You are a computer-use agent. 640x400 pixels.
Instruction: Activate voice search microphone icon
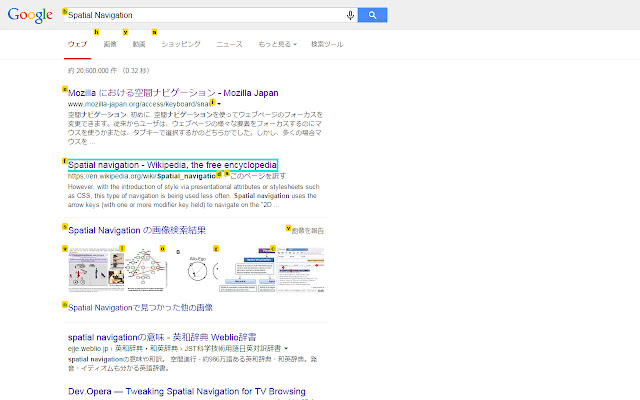click(x=350, y=15)
